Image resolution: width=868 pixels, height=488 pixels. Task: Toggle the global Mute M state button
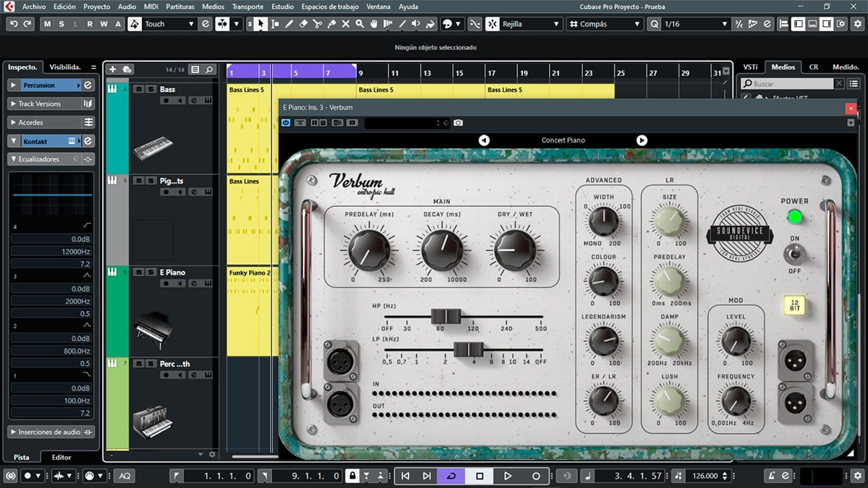click(48, 24)
